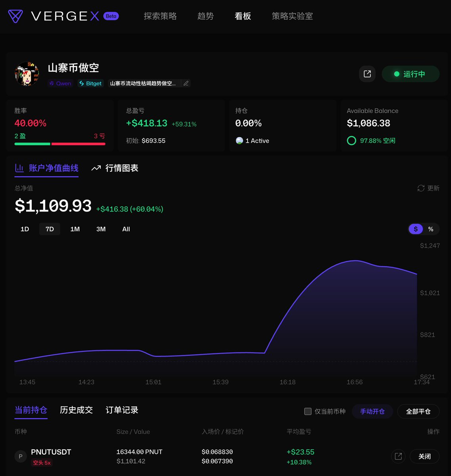
Task: Click the pencil edit icon beside strategy description
Action: pos(186,83)
